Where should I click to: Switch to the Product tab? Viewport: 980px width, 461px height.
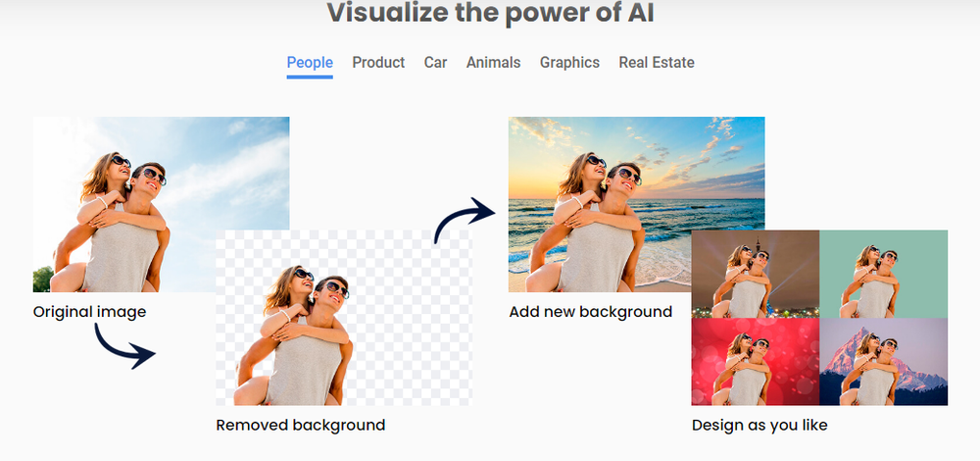[378, 63]
